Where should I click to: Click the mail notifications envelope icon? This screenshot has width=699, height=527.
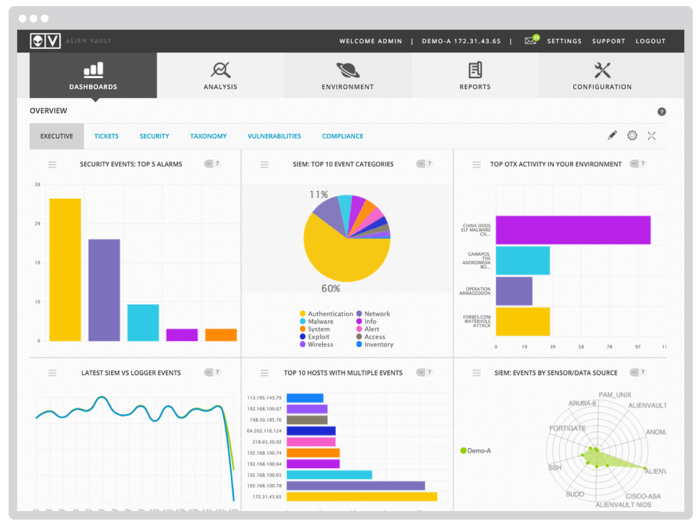click(x=531, y=41)
